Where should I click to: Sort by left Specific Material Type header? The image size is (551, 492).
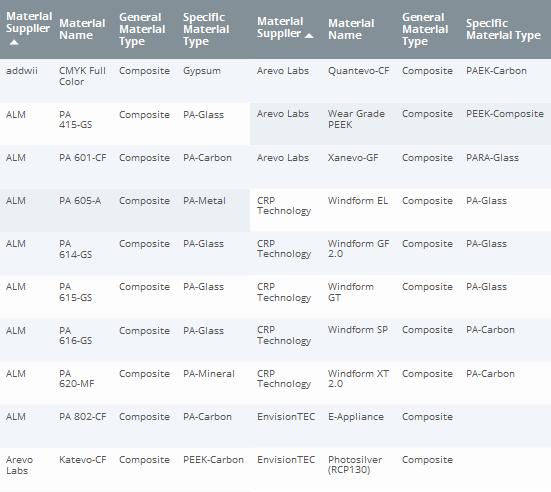tap(206, 29)
